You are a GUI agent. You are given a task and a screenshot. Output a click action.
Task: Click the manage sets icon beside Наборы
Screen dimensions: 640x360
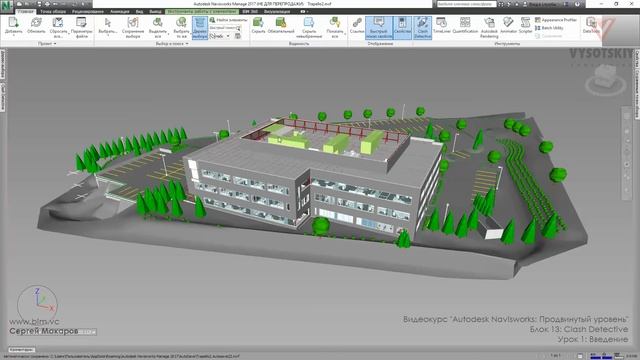238,36
